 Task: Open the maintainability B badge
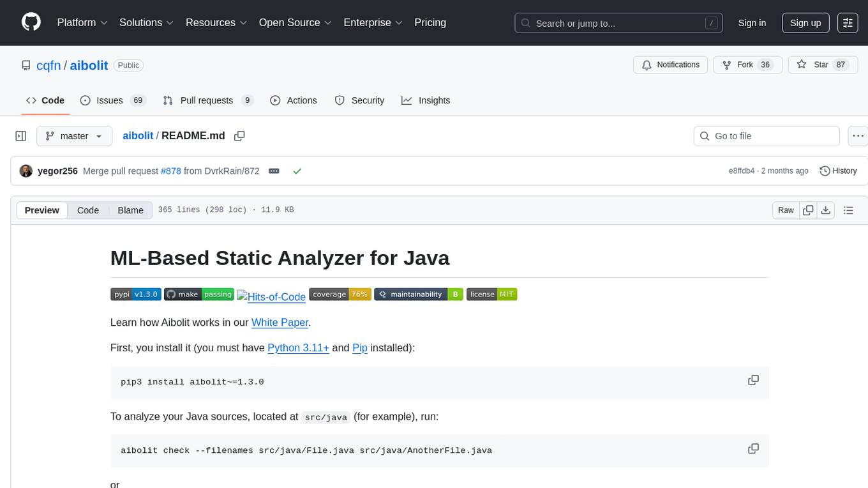point(419,294)
